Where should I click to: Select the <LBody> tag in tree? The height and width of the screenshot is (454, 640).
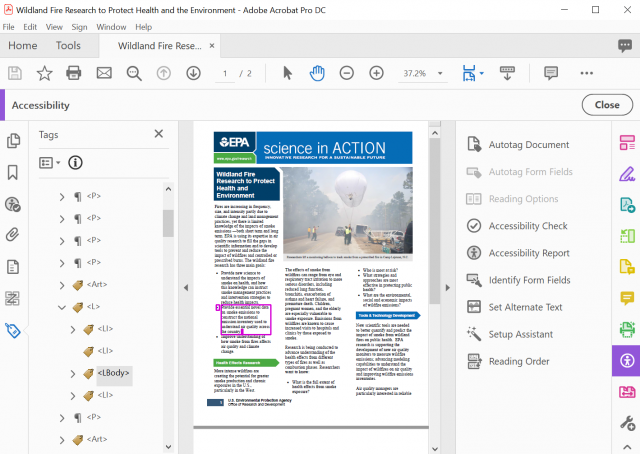tap(113, 374)
